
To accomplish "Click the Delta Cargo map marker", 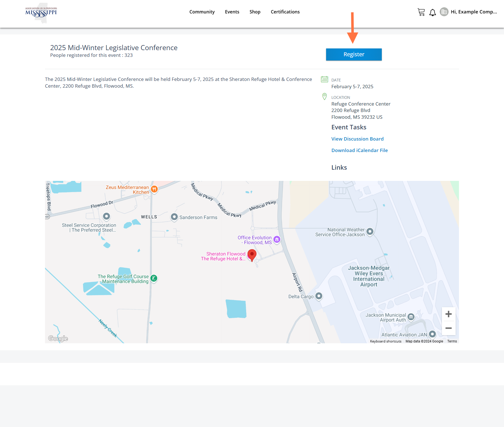I will point(319,296).
